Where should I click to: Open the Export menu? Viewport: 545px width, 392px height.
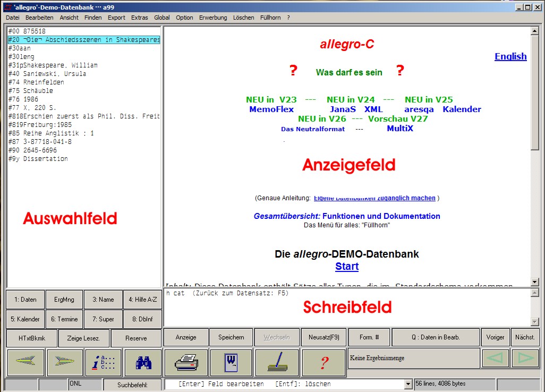(116, 18)
